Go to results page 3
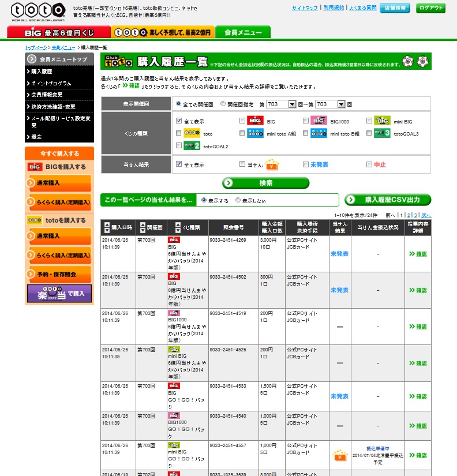457x476 pixels. (x=415, y=215)
